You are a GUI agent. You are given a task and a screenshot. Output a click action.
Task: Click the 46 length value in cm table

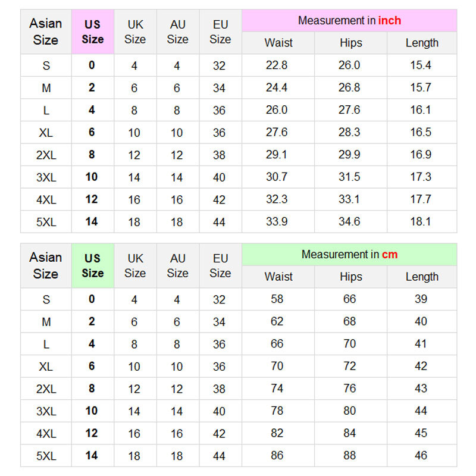click(x=421, y=455)
